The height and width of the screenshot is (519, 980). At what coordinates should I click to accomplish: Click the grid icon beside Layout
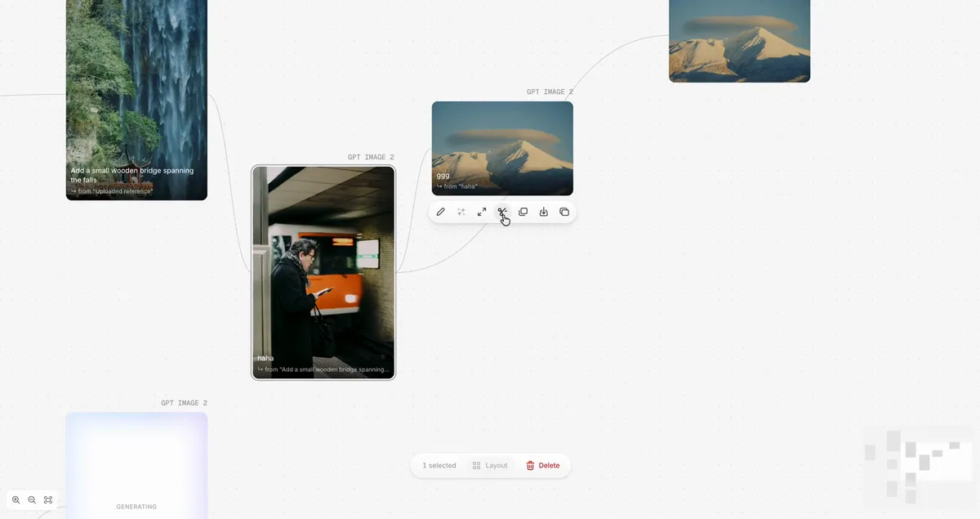(476, 466)
